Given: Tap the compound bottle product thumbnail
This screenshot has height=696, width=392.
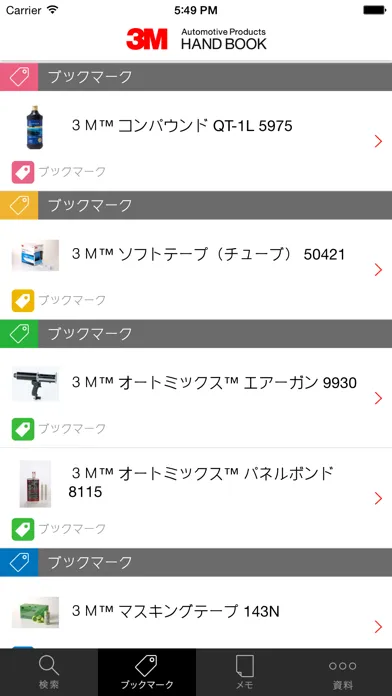Looking at the screenshot, I should click(35, 127).
